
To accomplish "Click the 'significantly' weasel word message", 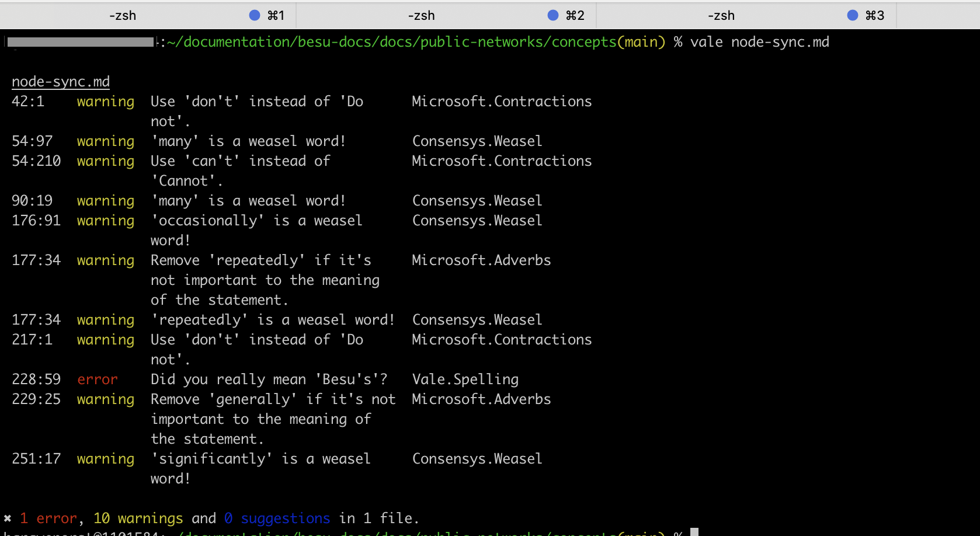I will click(x=260, y=459).
